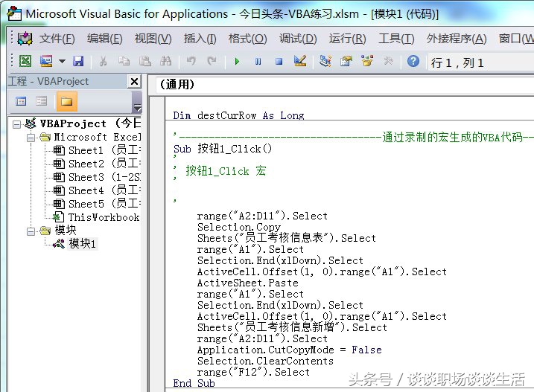
Task: Click the Save floppy disk icon
Action: (78, 61)
